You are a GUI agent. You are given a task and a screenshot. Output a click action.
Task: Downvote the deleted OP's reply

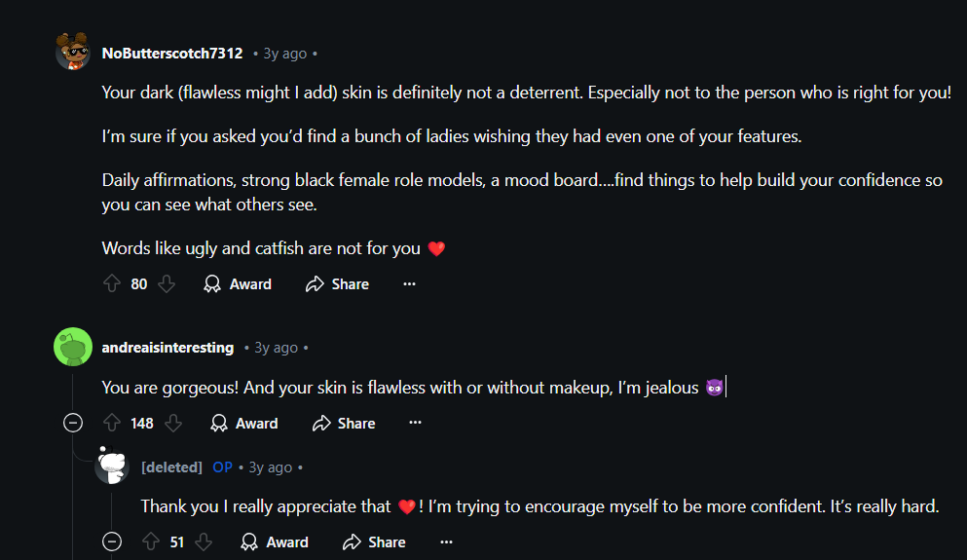click(x=204, y=542)
